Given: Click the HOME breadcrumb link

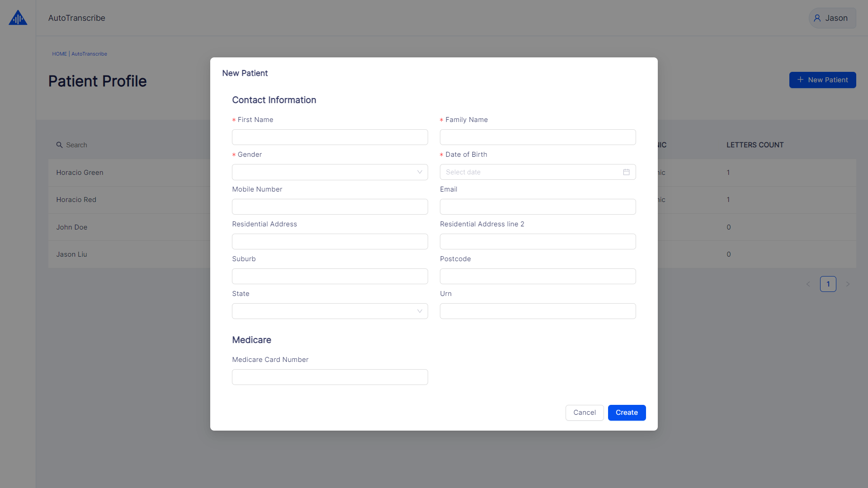Looking at the screenshot, I should 59,54.
